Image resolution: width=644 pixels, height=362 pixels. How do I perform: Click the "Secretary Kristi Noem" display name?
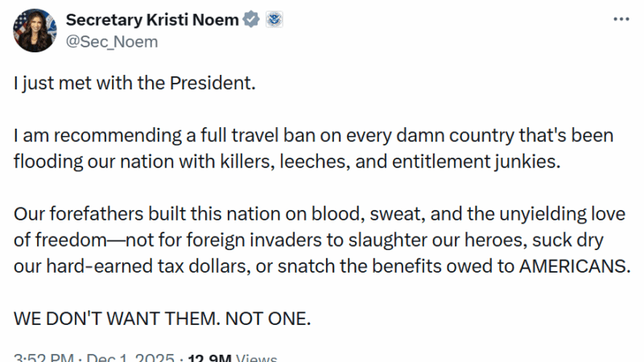point(151,20)
